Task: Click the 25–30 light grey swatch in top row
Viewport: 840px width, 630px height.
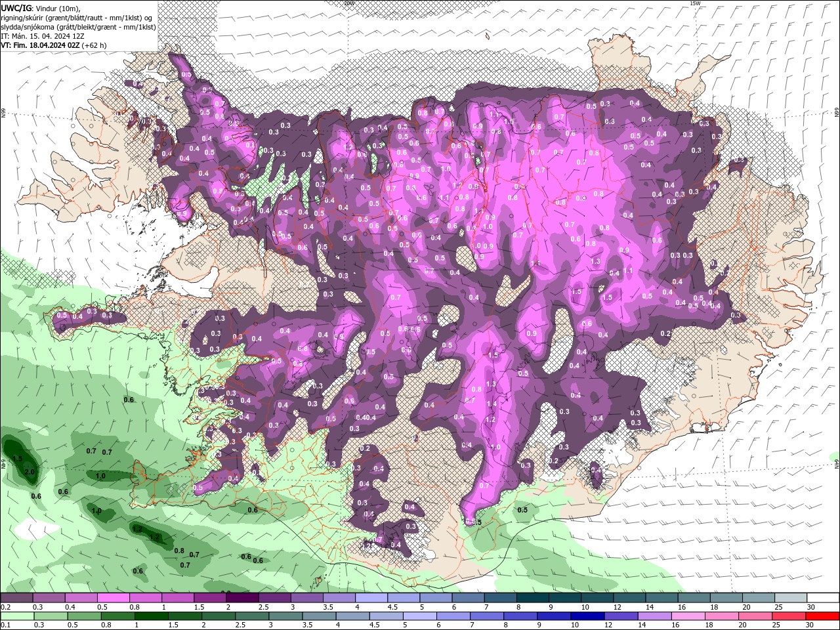Action: 791,598
